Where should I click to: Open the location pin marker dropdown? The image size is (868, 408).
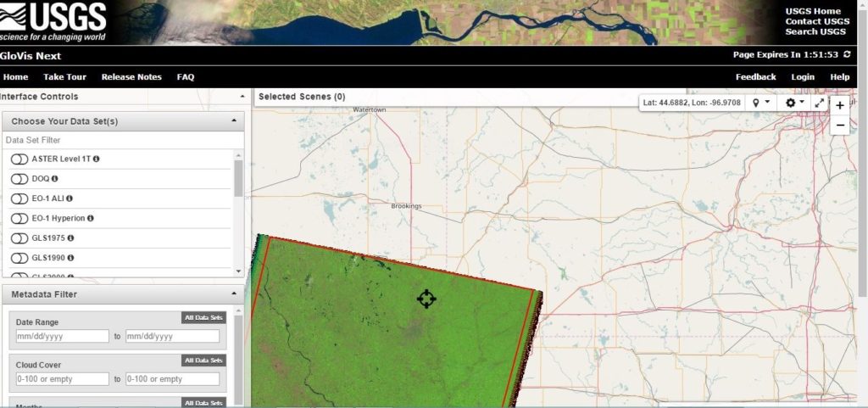tap(761, 102)
